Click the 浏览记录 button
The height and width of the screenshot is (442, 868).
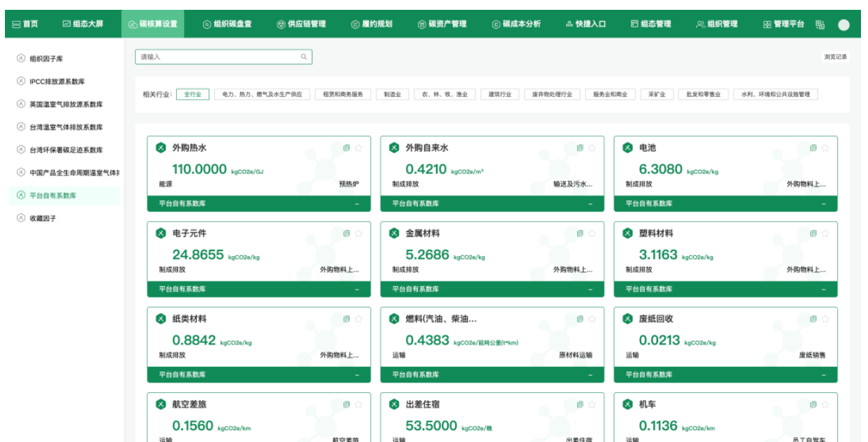[835, 57]
